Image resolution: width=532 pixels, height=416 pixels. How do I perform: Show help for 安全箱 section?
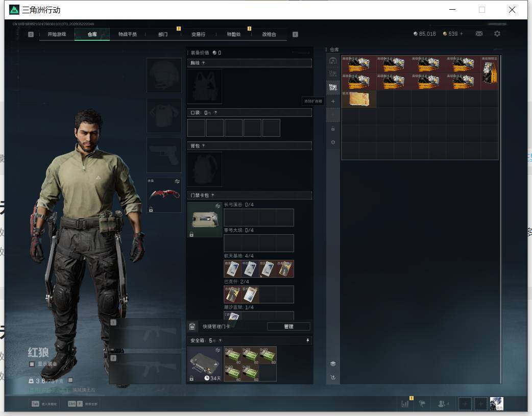220,340
